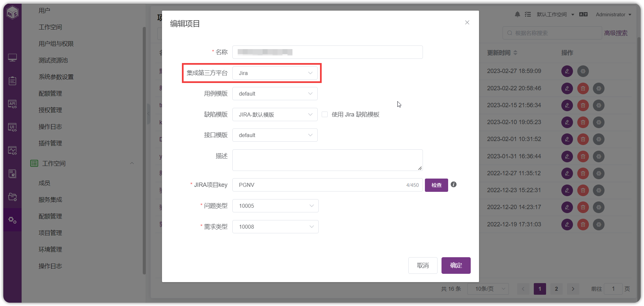Click the JIRA项目key input field
Viewport: 644px width, 306px height.
(328, 185)
